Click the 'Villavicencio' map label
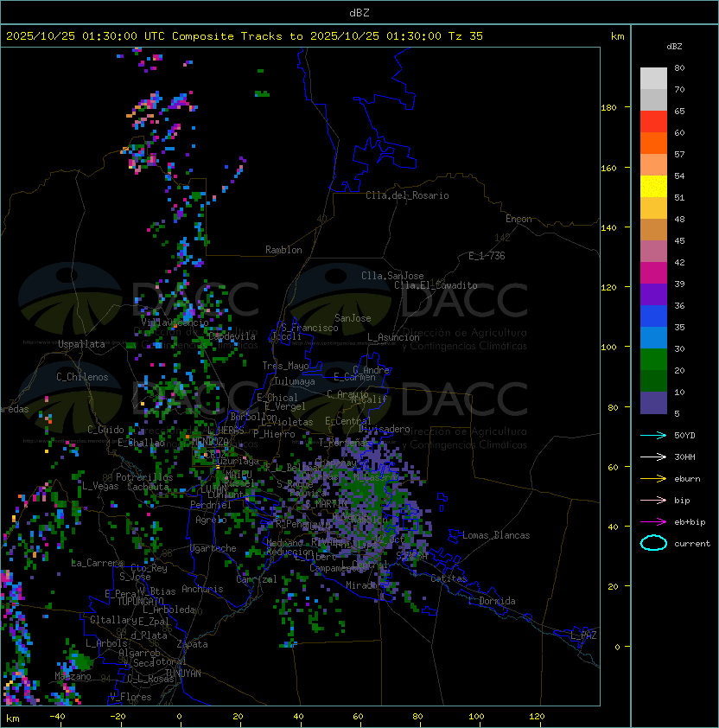The height and width of the screenshot is (728, 719). pos(175,322)
